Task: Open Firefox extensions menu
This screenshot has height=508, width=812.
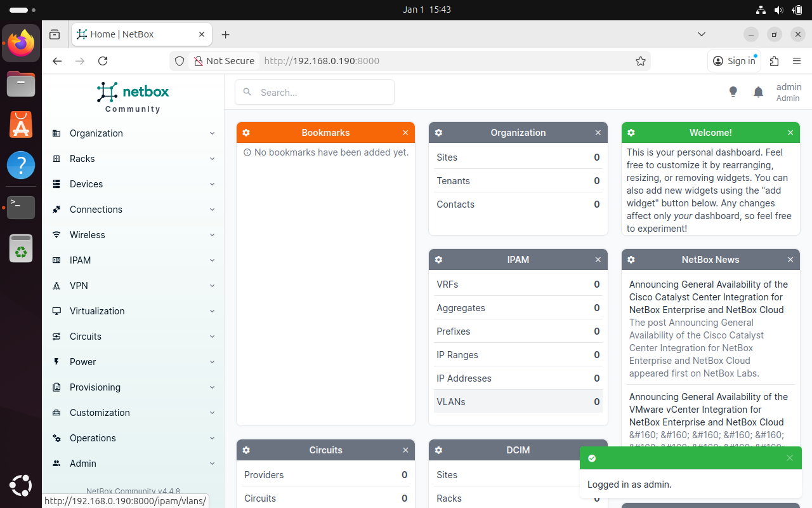Action: pyautogui.click(x=774, y=61)
